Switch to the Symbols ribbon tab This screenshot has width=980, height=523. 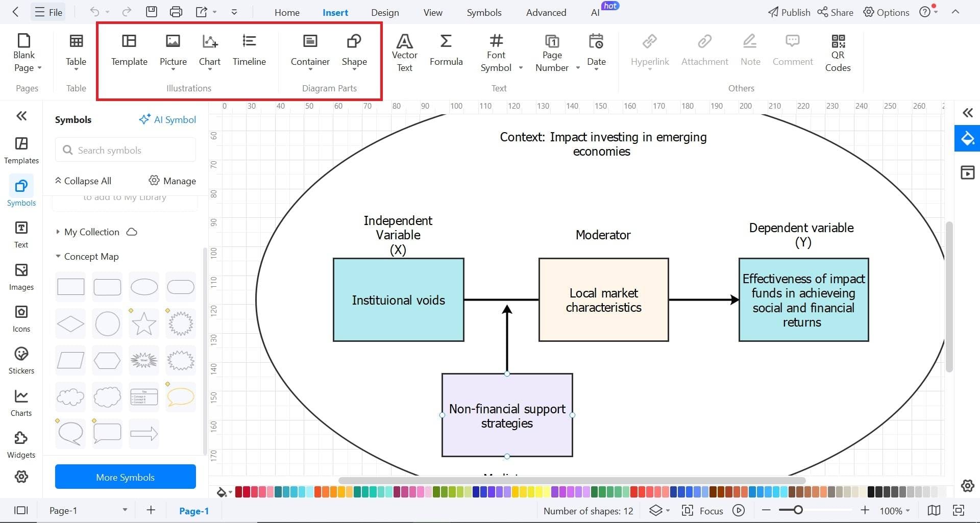[484, 12]
